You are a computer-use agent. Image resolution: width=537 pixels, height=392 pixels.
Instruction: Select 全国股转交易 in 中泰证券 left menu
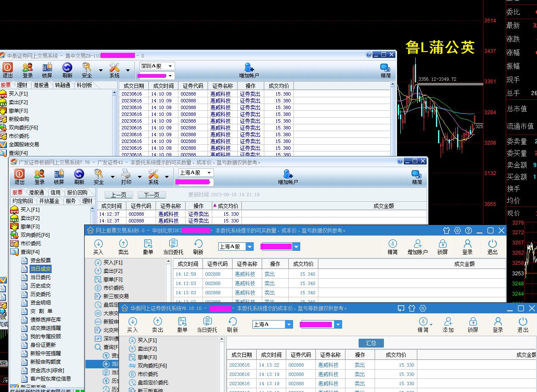click(24, 144)
